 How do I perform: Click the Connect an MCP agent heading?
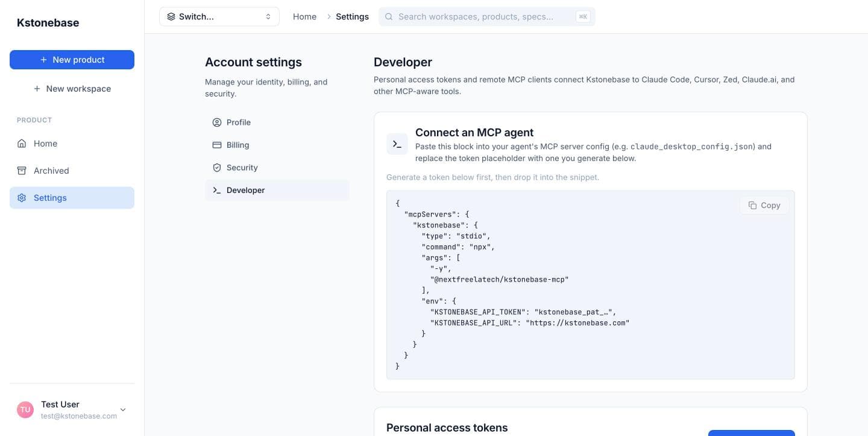click(x=474, y=133)
